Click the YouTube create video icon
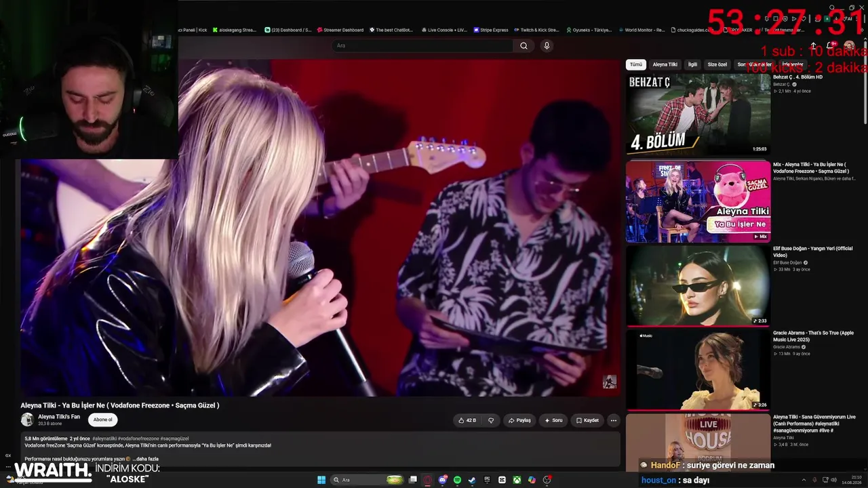This screenshot has width=868, height=488. pyautogui.click(x=813, y=45)
